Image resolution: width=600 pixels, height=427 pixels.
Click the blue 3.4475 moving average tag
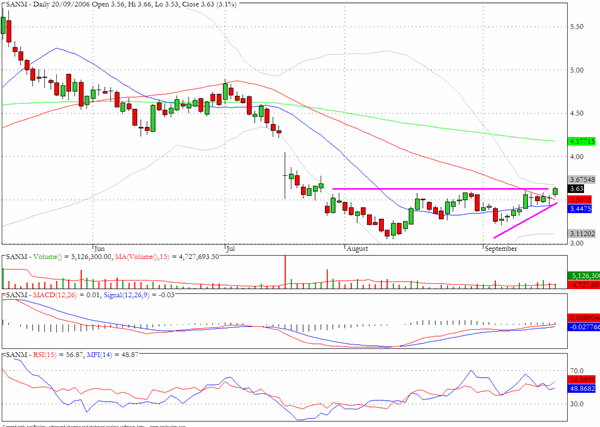click(x=580, y=209)
